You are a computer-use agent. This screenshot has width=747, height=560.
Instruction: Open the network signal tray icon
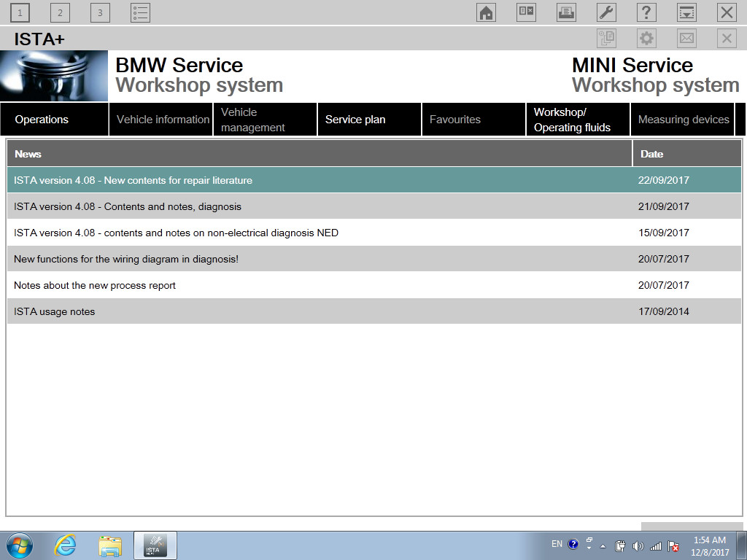pos(656,546)
